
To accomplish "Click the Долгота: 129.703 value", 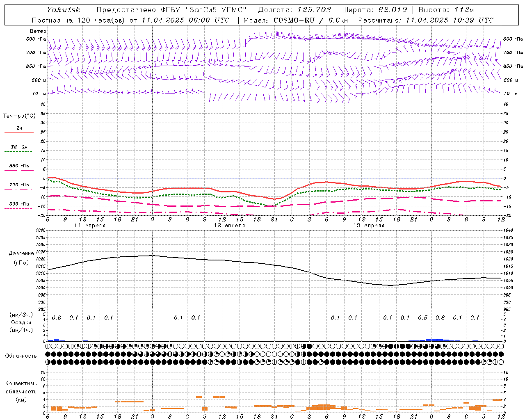I will pos(294,10).
